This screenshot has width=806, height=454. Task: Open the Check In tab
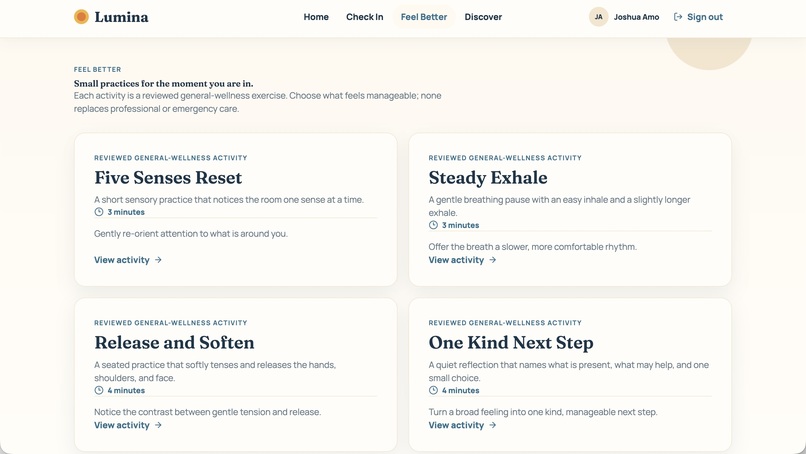point(364,17)
